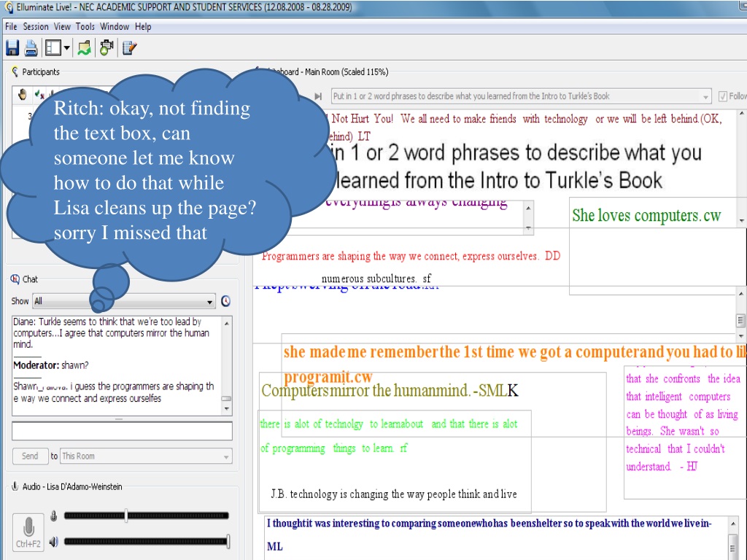Click the Send chat button
The width and height of the screenshot is (747, 560).
(30, 456)
